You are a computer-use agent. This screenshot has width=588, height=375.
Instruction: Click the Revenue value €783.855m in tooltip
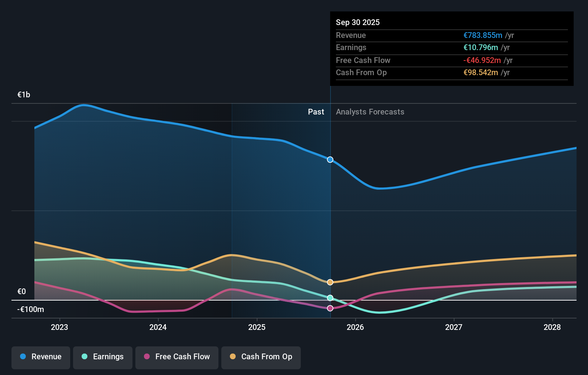[x=482, y=35]
